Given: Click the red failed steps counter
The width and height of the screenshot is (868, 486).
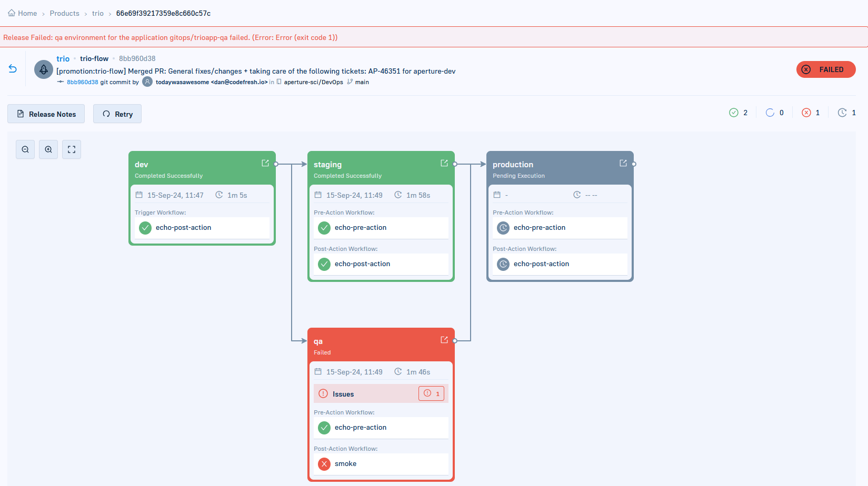Looking at the screenshot, I should pyautogui.click(x=810, y=113).
